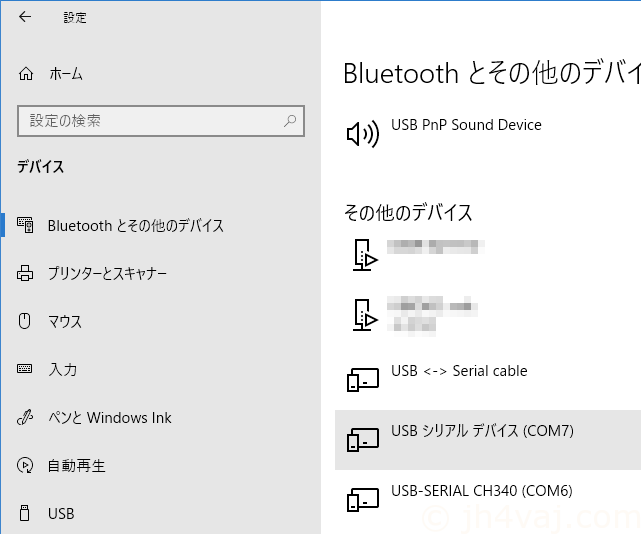Focus the 設定の検索 search field

161,121
